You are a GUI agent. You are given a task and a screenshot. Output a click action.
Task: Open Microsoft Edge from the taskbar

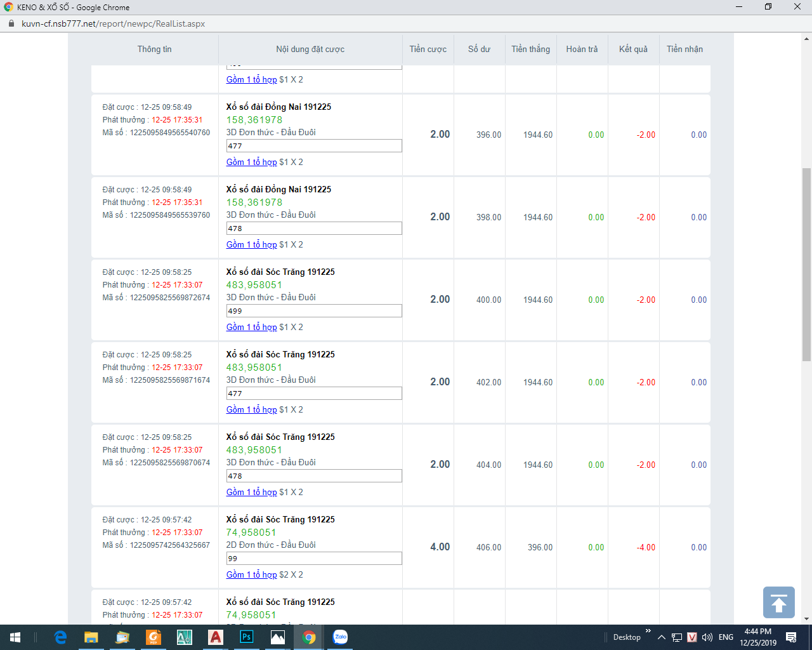point(60,637)
